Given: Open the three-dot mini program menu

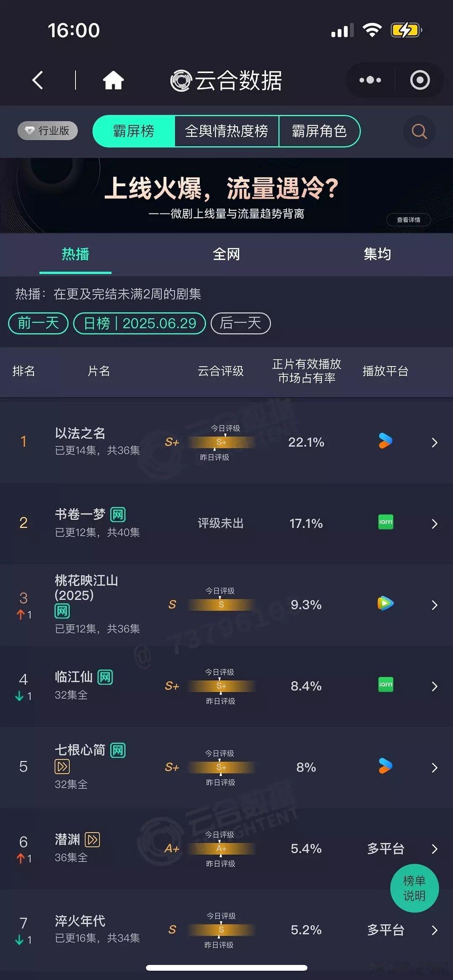Looking at the screenshot, I should [370, 80].
